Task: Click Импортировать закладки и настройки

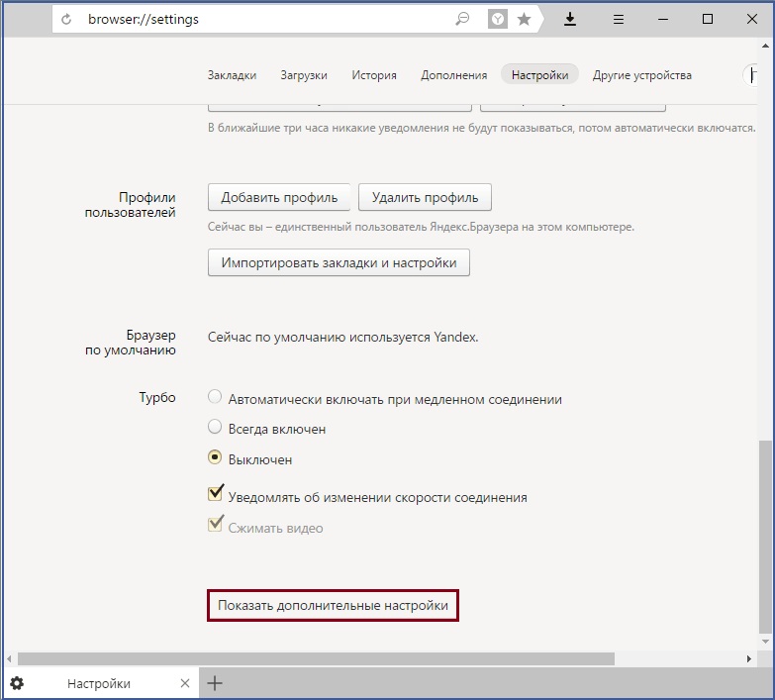Action: click(339, 262)
